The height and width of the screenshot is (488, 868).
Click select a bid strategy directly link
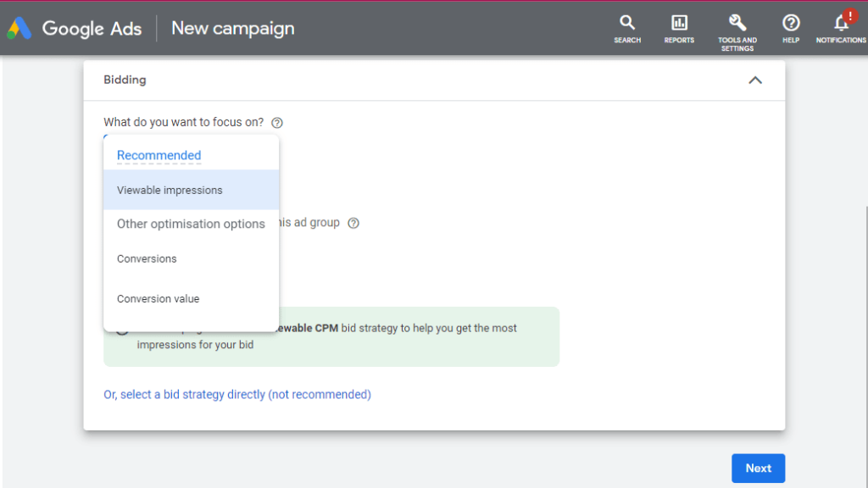click(x=237, y=395)
